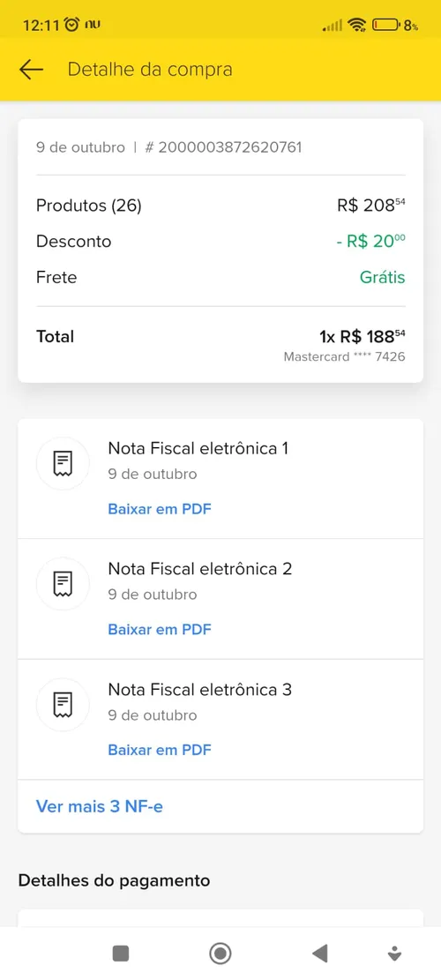Expand list with Ver mais 3 NF-e
This screenshot has width=441, height=980.
[x=100, y=806]
